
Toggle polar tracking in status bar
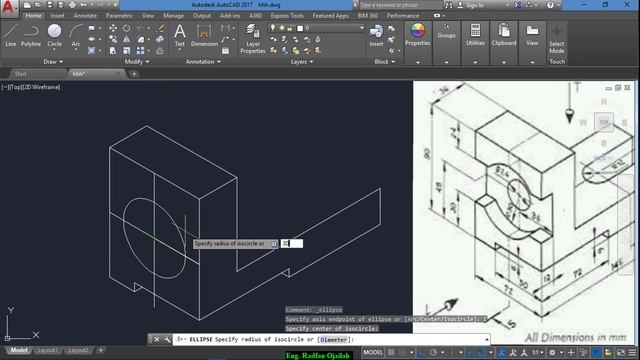pyautogui.click(x=433, y=352)
